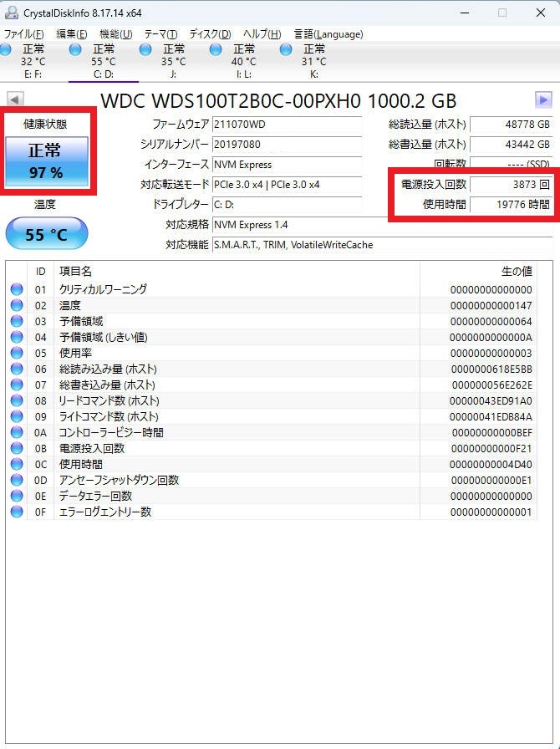Screen dimensions: 560x749
Task: Click status orb for クリティカルワーニング row
Action: pyautogui.click(x=17, y=289)
